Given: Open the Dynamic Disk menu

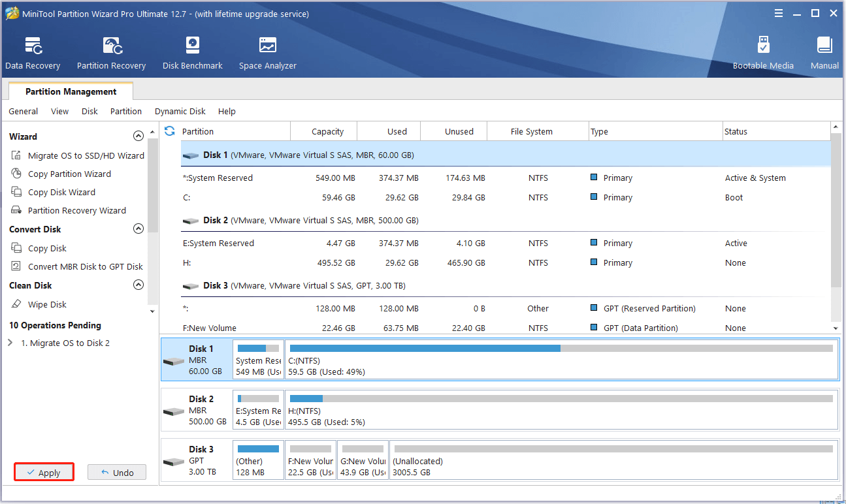Looking at the screenshot, I should 180,111.
